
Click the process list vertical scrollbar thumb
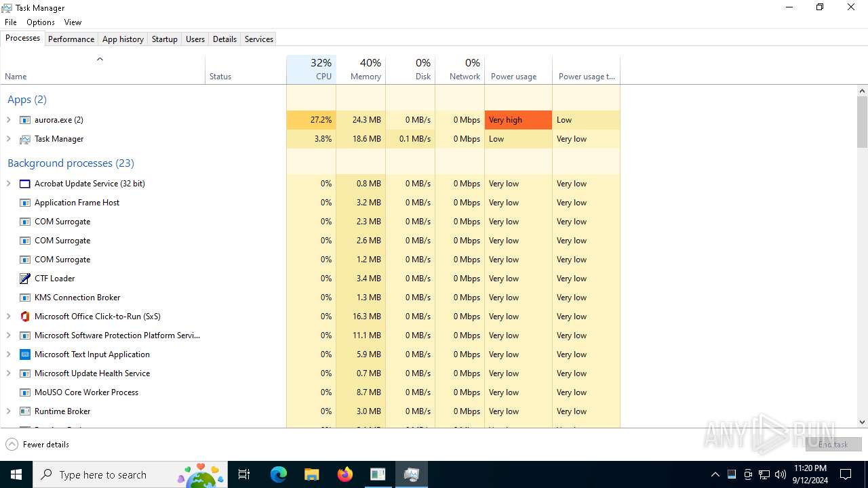tap(863, 122)
